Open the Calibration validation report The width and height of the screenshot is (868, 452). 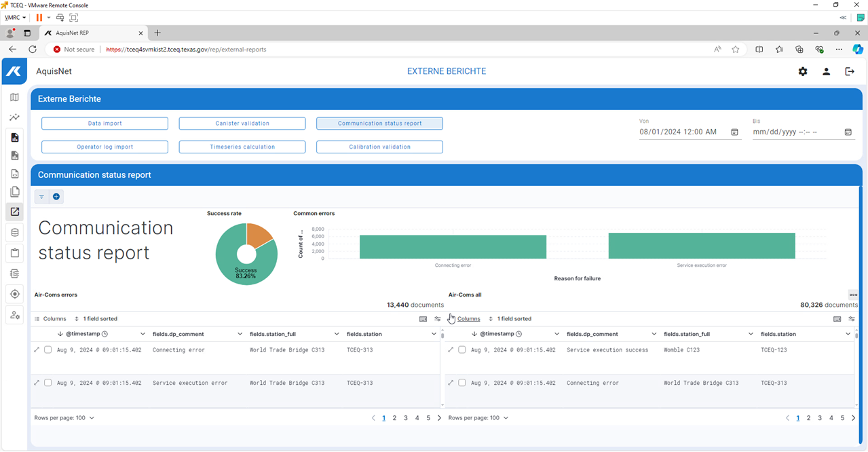tap(379, 147)
